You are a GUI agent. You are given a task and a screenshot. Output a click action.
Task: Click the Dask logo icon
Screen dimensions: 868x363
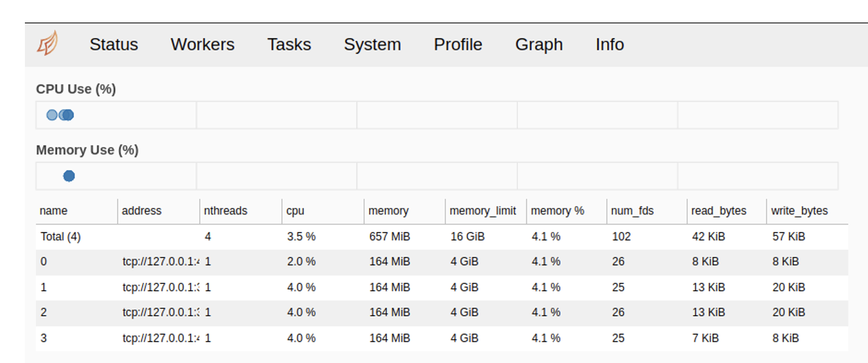47,44
